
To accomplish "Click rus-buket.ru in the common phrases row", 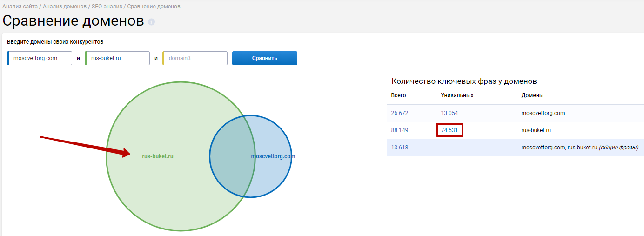I will (582, 148).
